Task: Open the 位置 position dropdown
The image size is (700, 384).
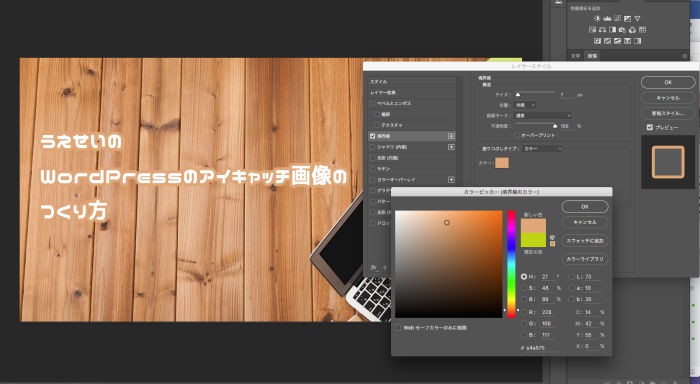Action: click(x=525, y=105)
